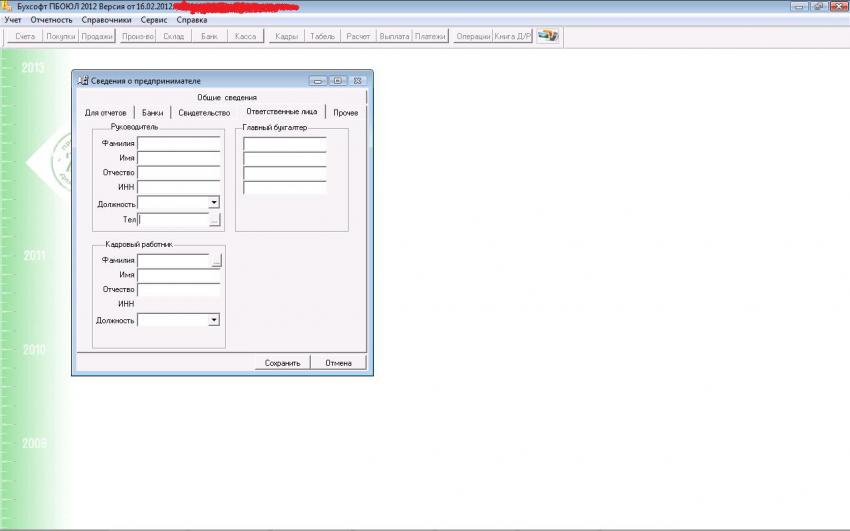Screen dimensions: 850x531
Task: Open the Касса toolbar section
Action: click(x=245, y=36)
